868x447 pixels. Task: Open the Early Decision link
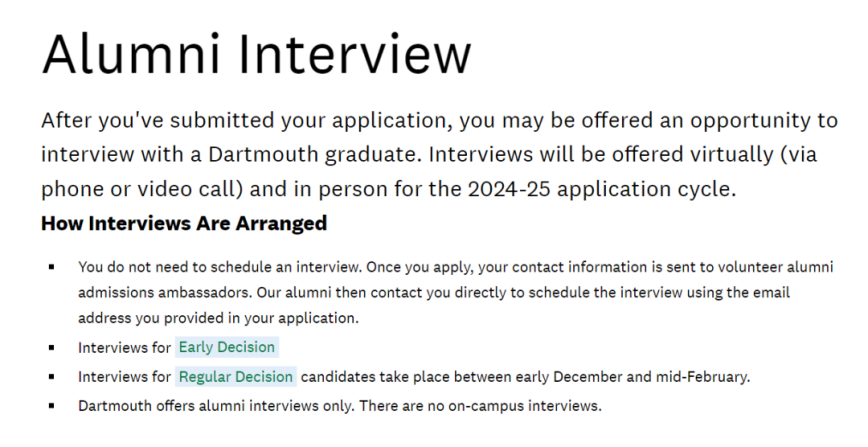coord(227,347)
